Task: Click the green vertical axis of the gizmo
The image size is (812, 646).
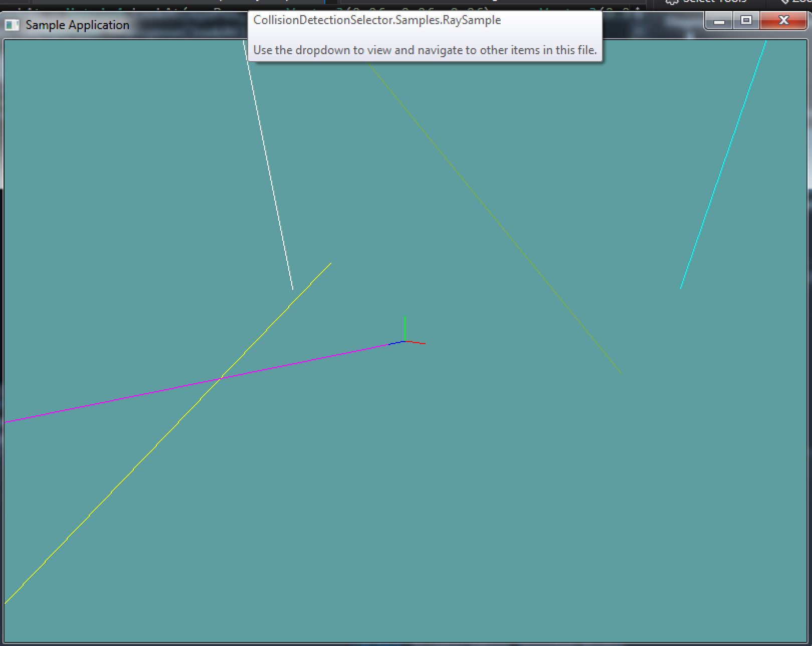Action: pyautogui.click(x=405, y=327)
